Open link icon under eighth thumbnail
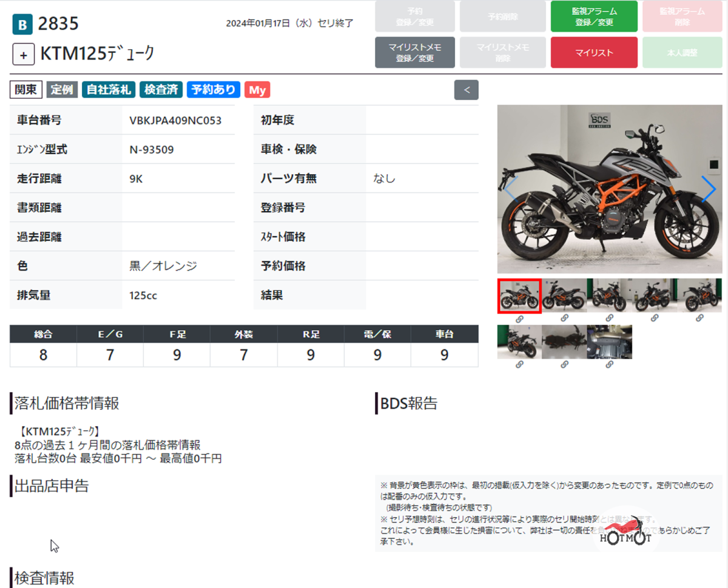Image resolution: width=728 pixels, height=588 pixels. [x=609, y=364]
